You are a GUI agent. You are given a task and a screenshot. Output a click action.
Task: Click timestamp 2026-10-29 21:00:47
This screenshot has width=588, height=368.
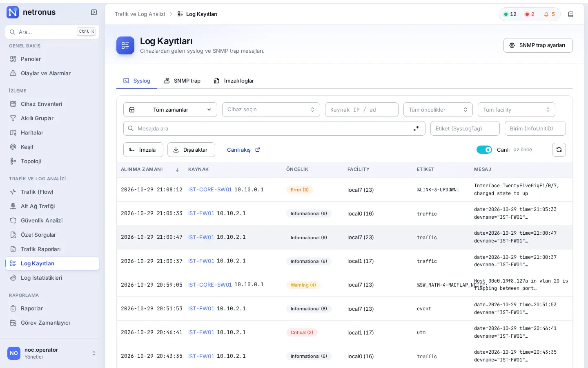151,237
